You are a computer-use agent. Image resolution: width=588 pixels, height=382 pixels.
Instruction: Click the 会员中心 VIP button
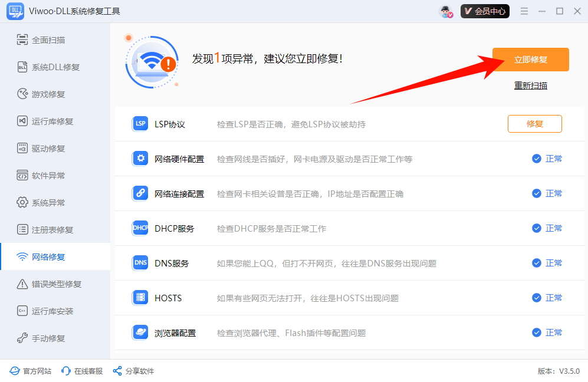pos(485,11)
